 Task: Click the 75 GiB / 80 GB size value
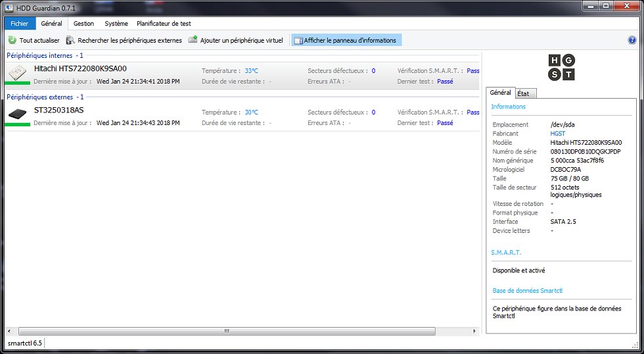click(570, 178)
